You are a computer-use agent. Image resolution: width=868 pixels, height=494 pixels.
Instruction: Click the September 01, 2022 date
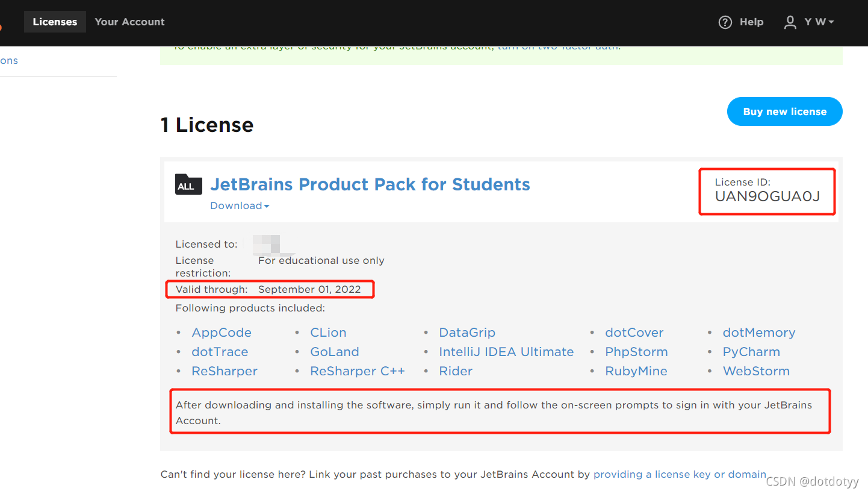pyautogui.click(x=309, y=289)
